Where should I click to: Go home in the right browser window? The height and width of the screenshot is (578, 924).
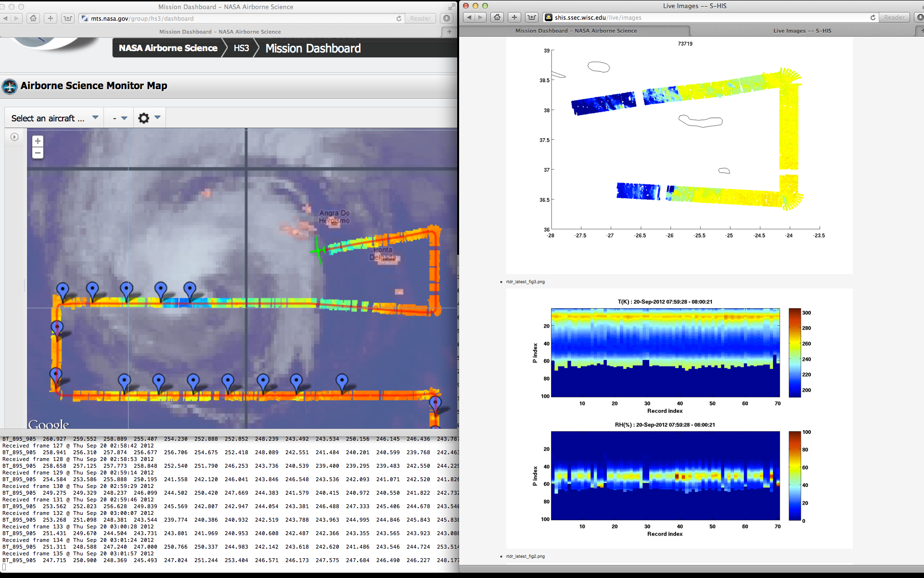click(497, 17)
